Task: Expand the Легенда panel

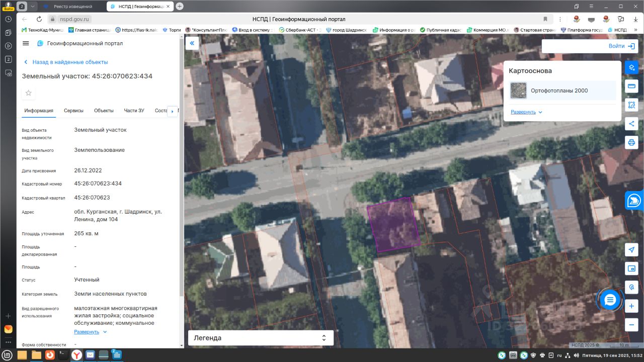Action: click(261, 338)
